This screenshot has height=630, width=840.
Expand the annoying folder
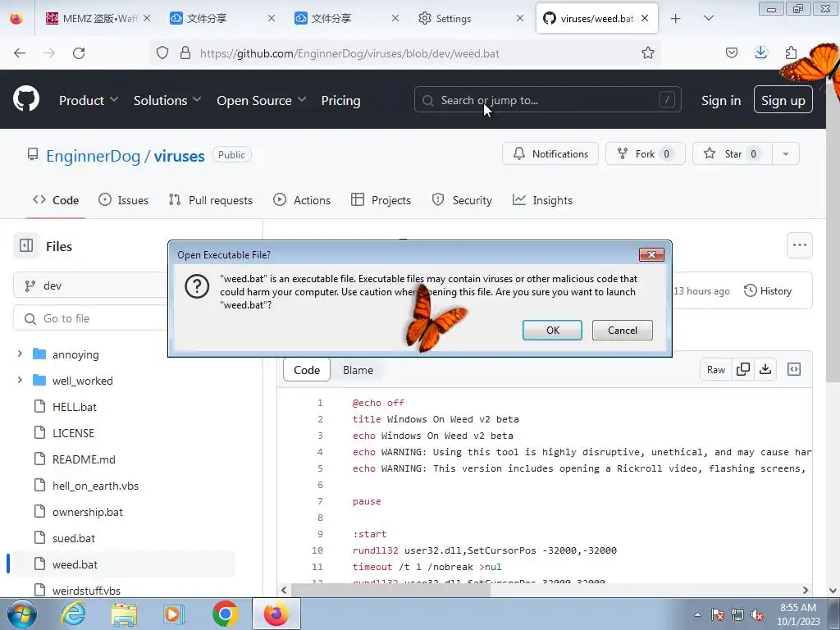20,354
